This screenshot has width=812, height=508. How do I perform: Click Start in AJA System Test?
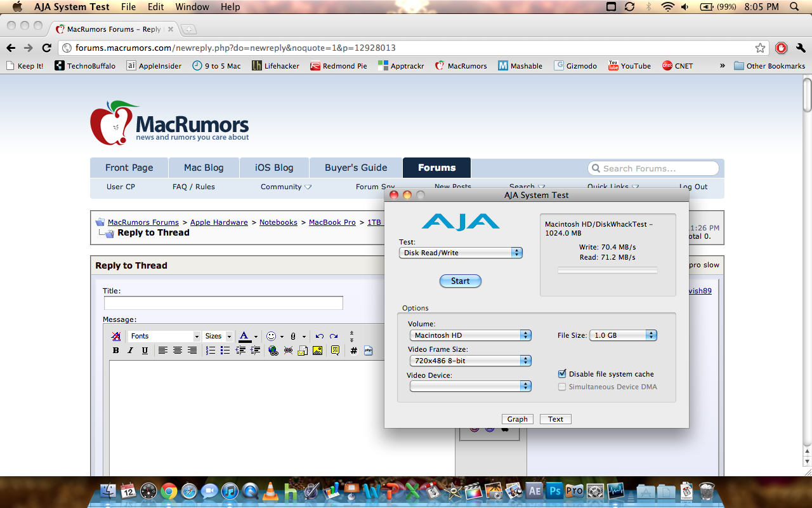point(461,281)
